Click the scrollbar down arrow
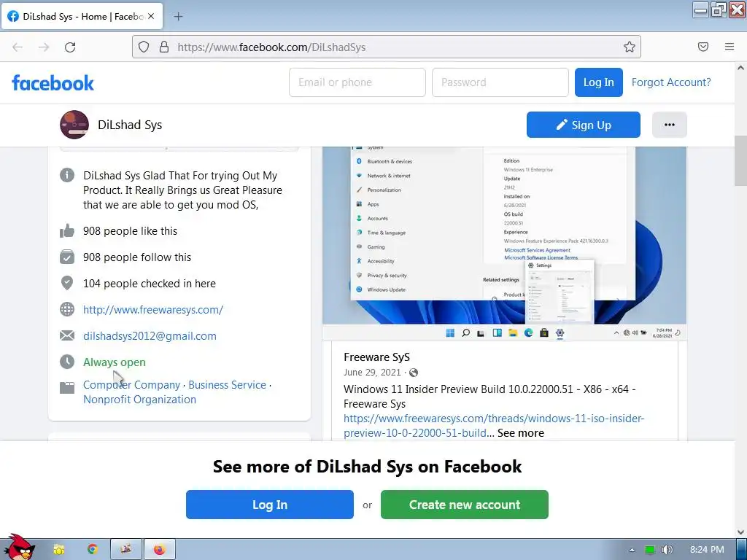This screenshot has height=560, width=747. click(x=740, y=532)
